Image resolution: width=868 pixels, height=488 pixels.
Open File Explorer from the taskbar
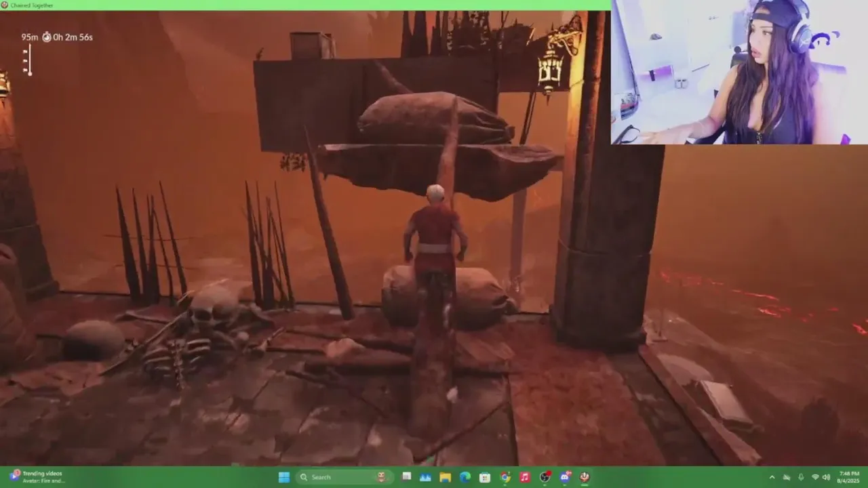tap(446, 477)
